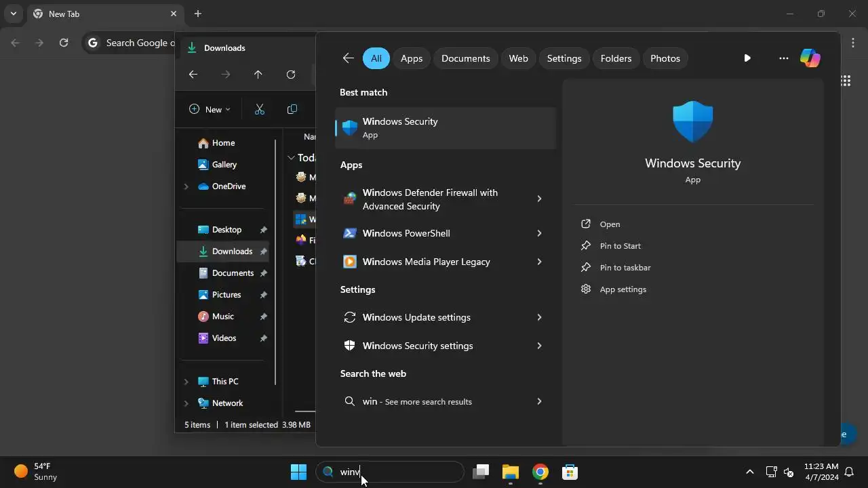Click File Explorer copy icon
This screenshot has height=488, width=868.
pos(292,109)
